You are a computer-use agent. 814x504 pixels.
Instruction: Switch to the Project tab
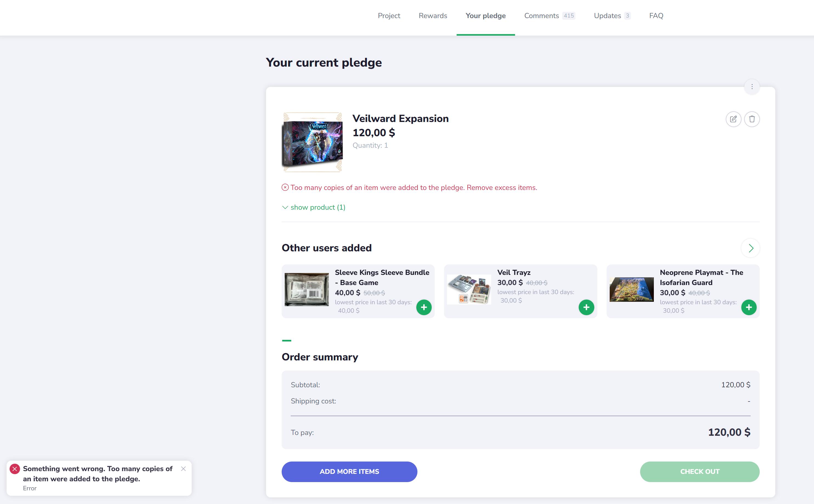pos(389,16)
